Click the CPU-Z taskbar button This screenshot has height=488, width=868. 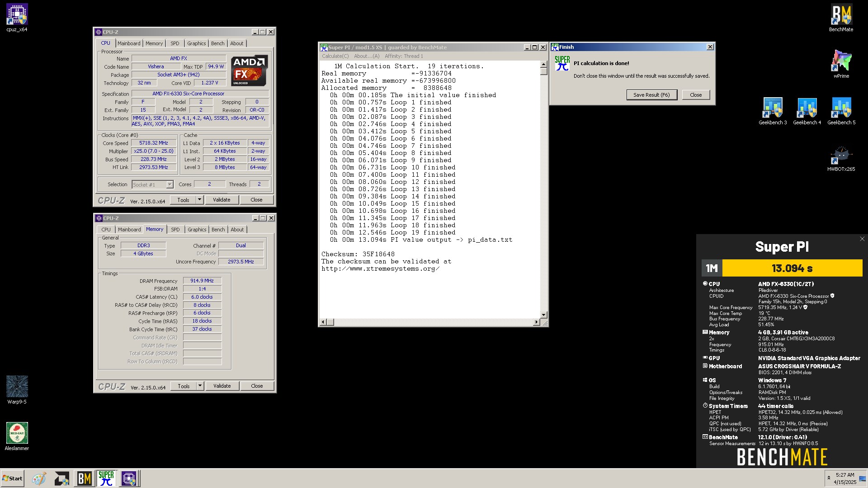(128, 479)
